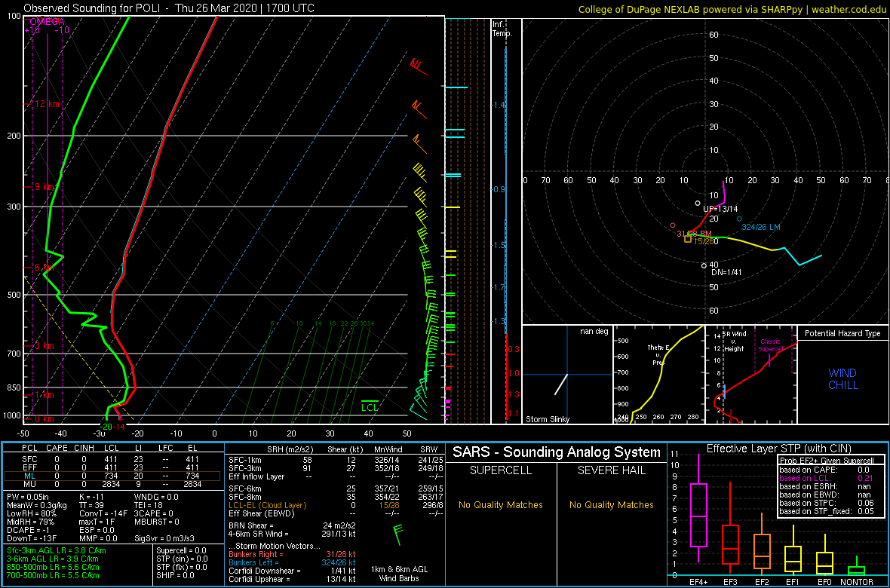This screenshot has width=890, height=588.
Task: Click the nan deg Storm Slinky text
Action: [x=595, y=331]
